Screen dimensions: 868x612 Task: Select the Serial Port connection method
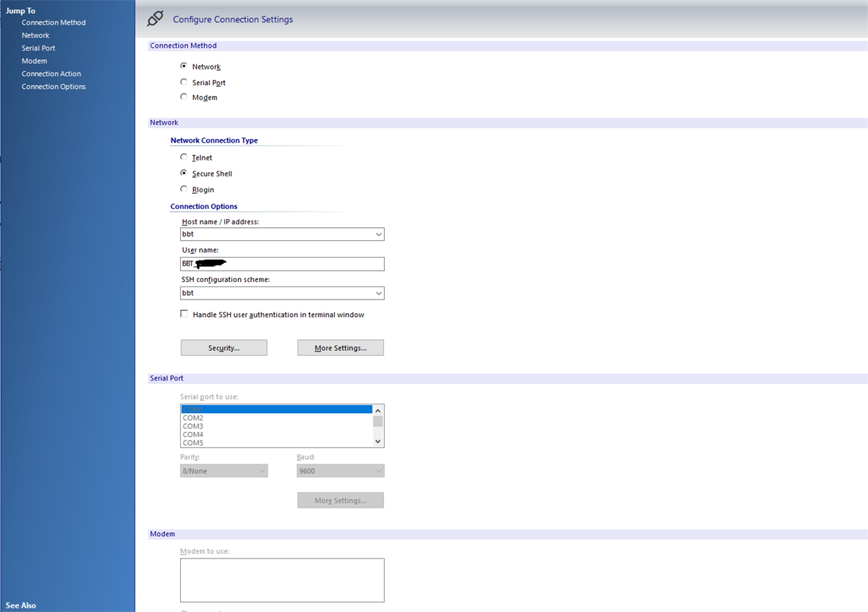[184, 82]
